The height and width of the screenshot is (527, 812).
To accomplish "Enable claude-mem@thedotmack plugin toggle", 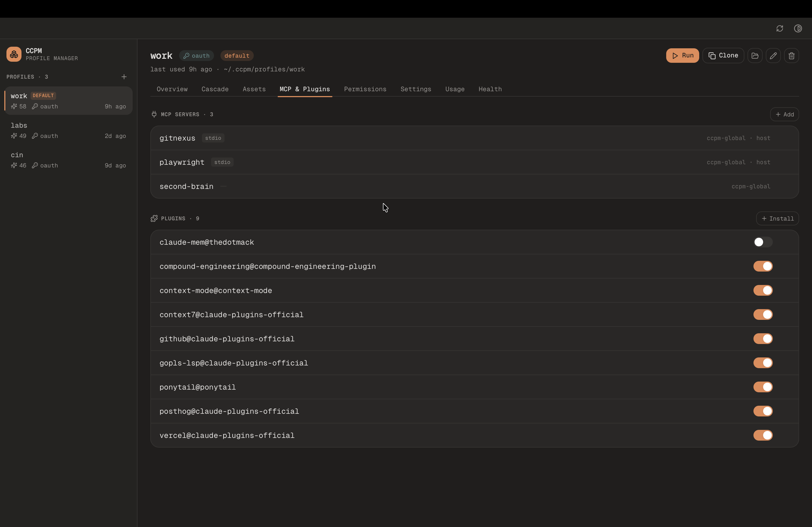I will [x=763, y=242].
